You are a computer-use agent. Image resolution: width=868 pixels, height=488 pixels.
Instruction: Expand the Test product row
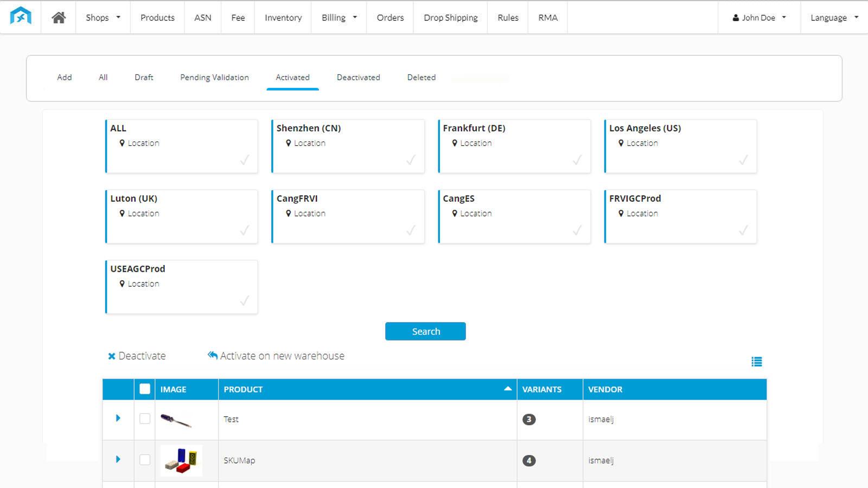(x=118, y=418)
